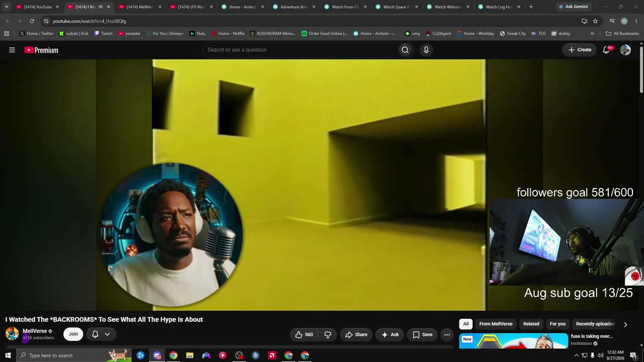Dislike the video

click(x=328, y=334)
